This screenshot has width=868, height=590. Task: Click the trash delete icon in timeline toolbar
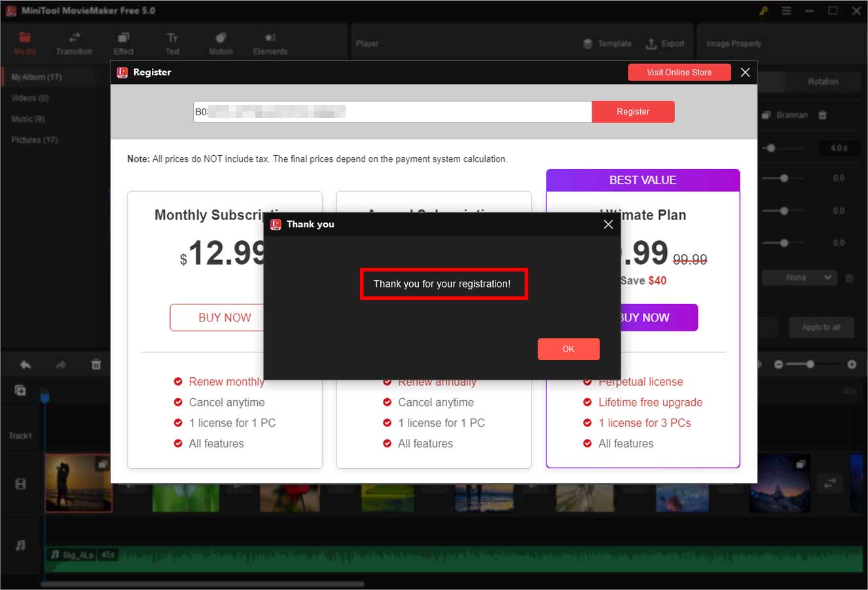tap(96, 365)
